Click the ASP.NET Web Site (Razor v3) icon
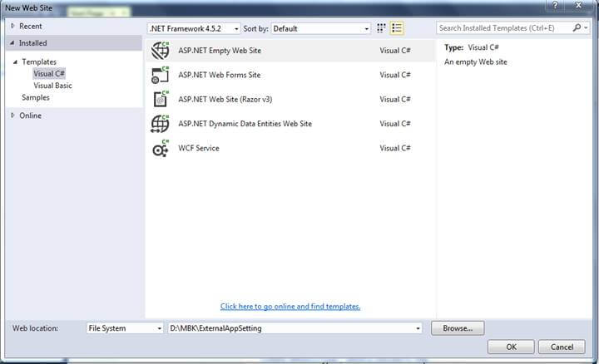 click(x=161, y=99)
